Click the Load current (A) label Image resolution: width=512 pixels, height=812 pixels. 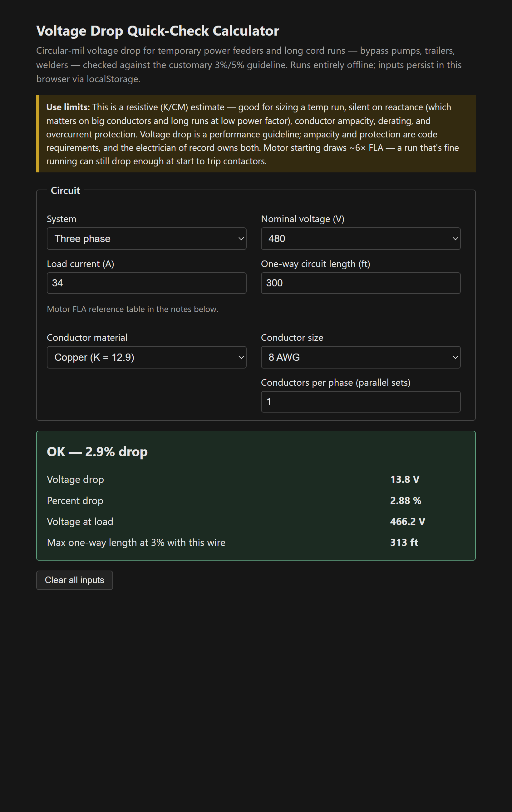(x=81, y=264)
